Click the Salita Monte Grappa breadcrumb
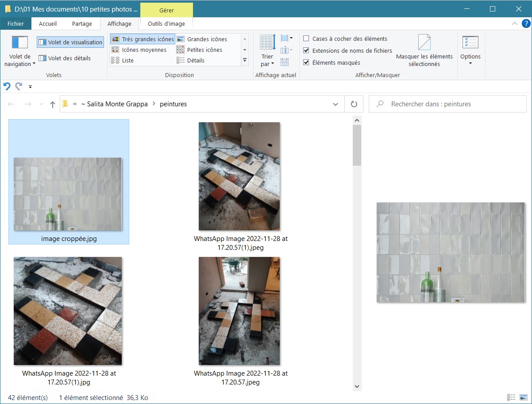This screenshot has width=532, height=404. (x=114, y=104)
